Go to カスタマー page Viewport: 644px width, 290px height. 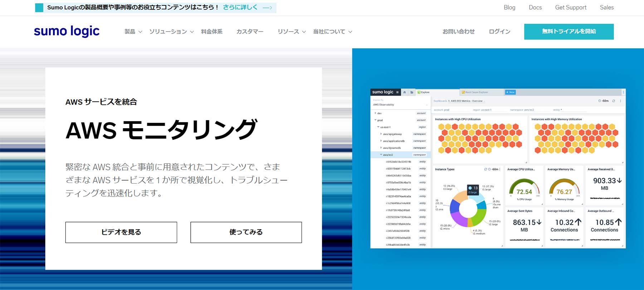(250, 32)
